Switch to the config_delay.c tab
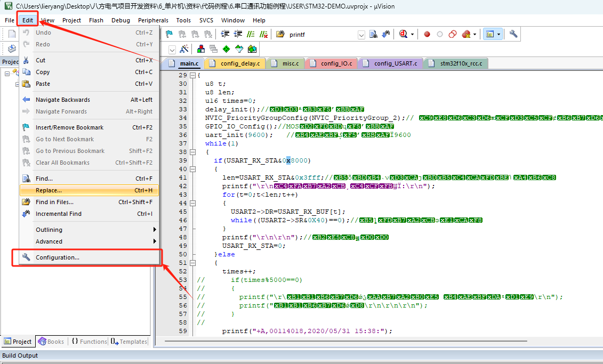The height and width of the screenshot is (364, 603). pyautogui.click(x=235, y=63)
